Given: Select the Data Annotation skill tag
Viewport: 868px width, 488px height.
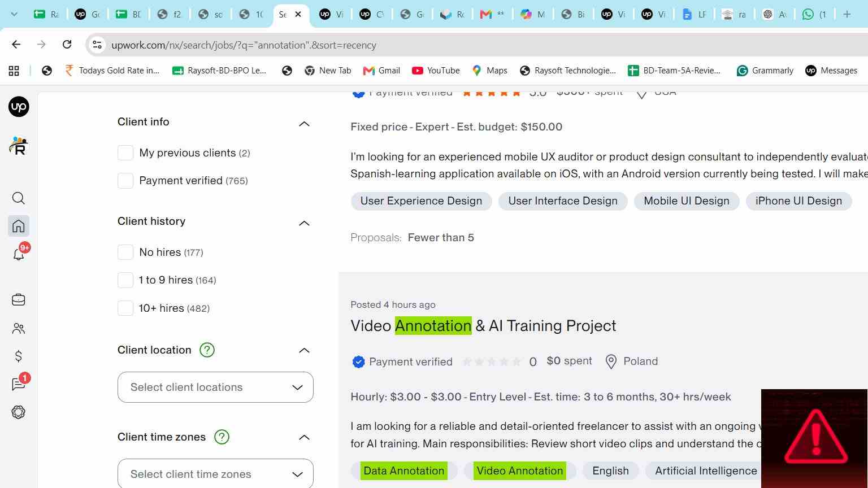Looking at the screenshot, I should point(403,471).
